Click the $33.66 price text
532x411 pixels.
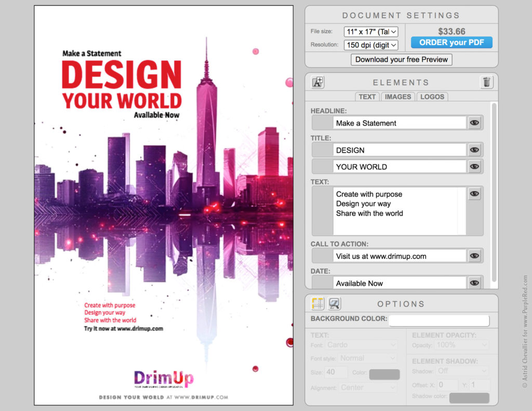point(451,31)
